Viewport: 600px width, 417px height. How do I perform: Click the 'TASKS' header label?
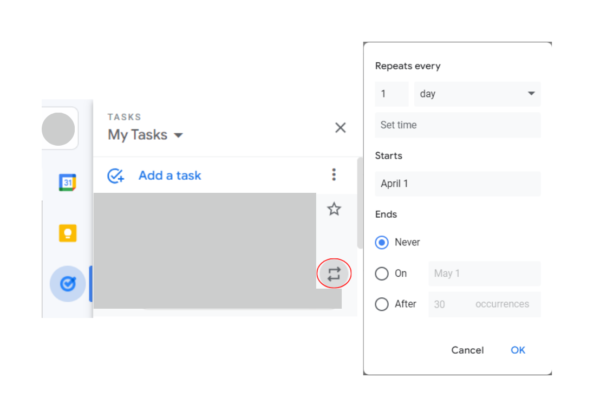point(124,117)
